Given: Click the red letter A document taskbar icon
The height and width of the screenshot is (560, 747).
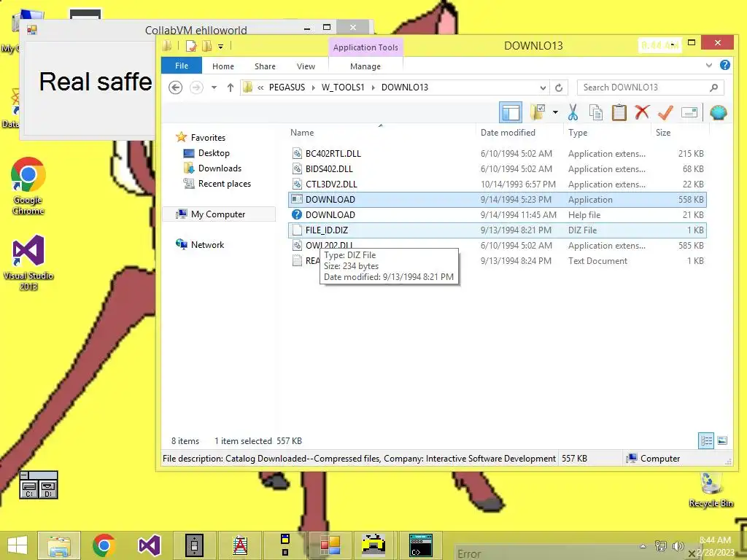Looking at the screenshot, I should [239, 545].
